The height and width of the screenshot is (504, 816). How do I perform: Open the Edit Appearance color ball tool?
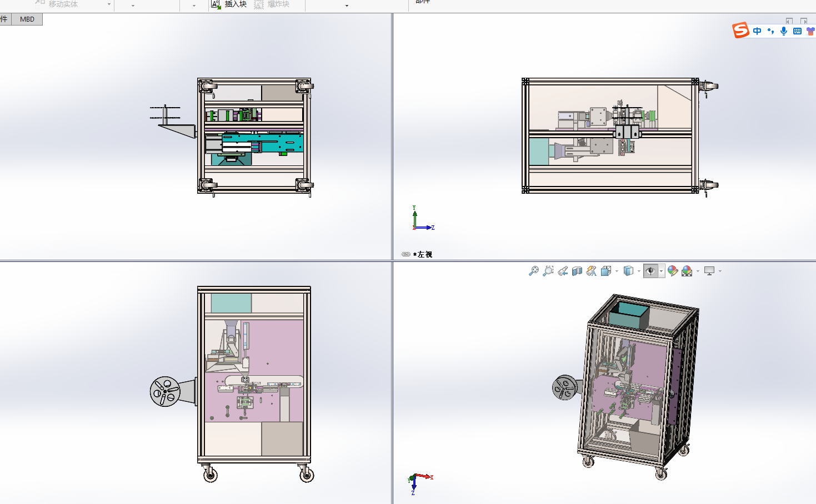click(x=673, y=271)
